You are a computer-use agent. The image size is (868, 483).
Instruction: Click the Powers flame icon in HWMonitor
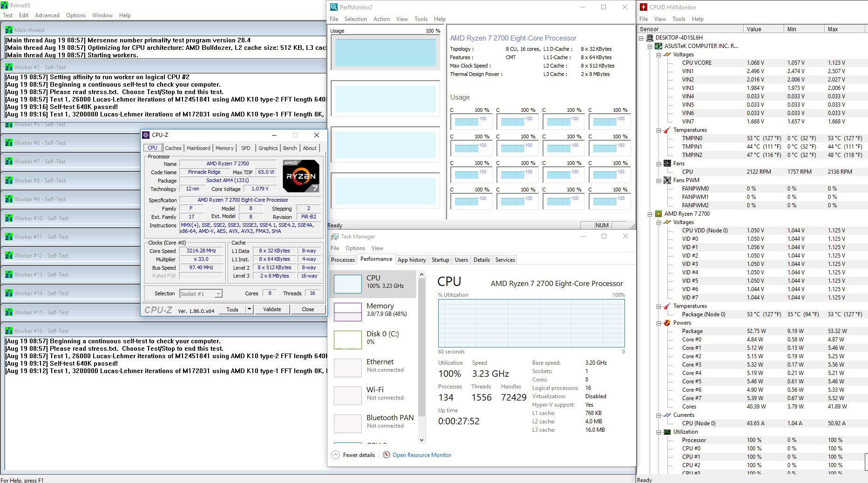[x=667, y=323]
